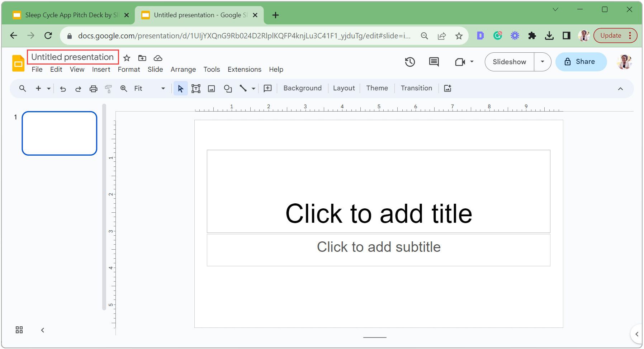Screen dimensions: 644x349
Task: Click the move to folder icon
Action: [142, 58]
